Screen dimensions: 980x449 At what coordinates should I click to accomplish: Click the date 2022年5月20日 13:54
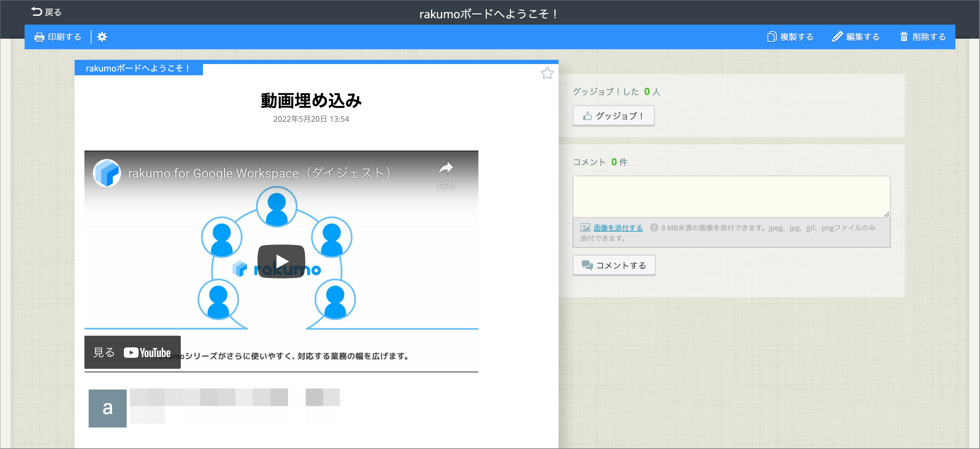311,119
